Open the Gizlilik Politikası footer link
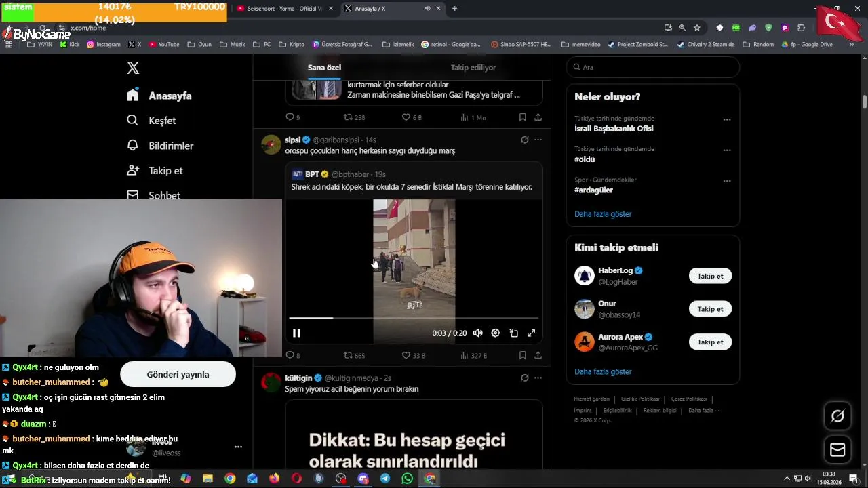The width and height of the screenshot is (868, 488). pyautogui.click(x=640, y=399)
